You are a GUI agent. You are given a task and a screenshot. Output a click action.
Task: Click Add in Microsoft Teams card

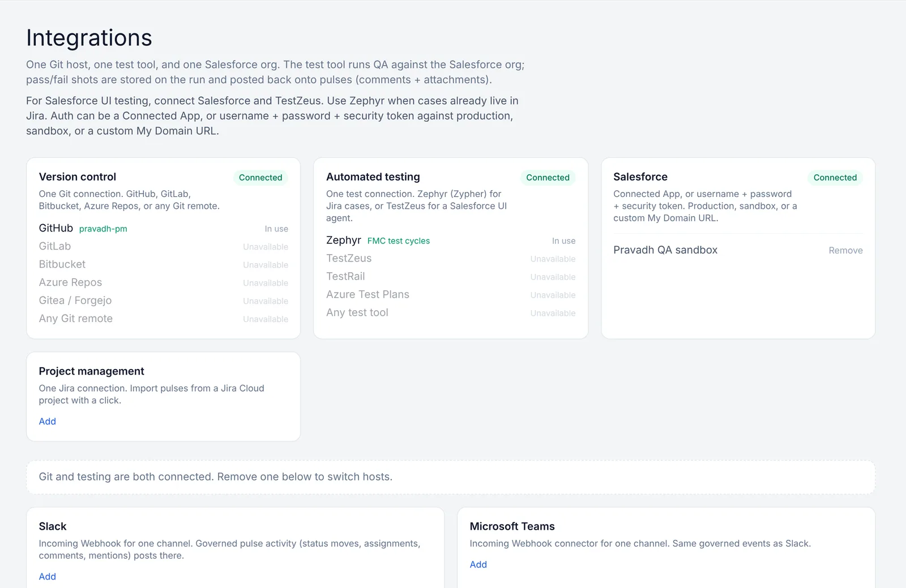tap(478, 564)
